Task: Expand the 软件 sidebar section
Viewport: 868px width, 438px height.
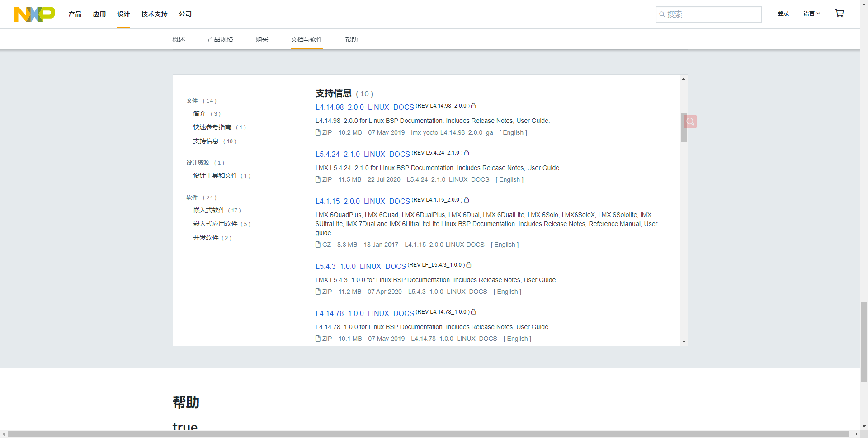Action: point(192,198)
